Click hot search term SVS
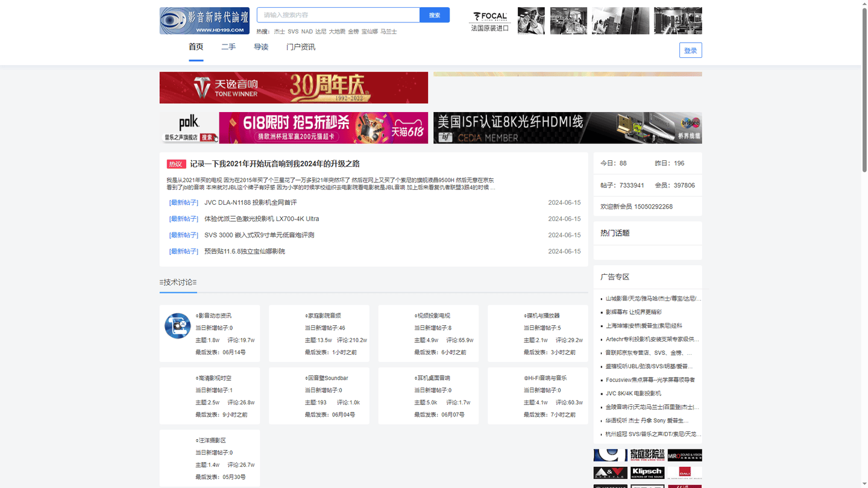 293,31
